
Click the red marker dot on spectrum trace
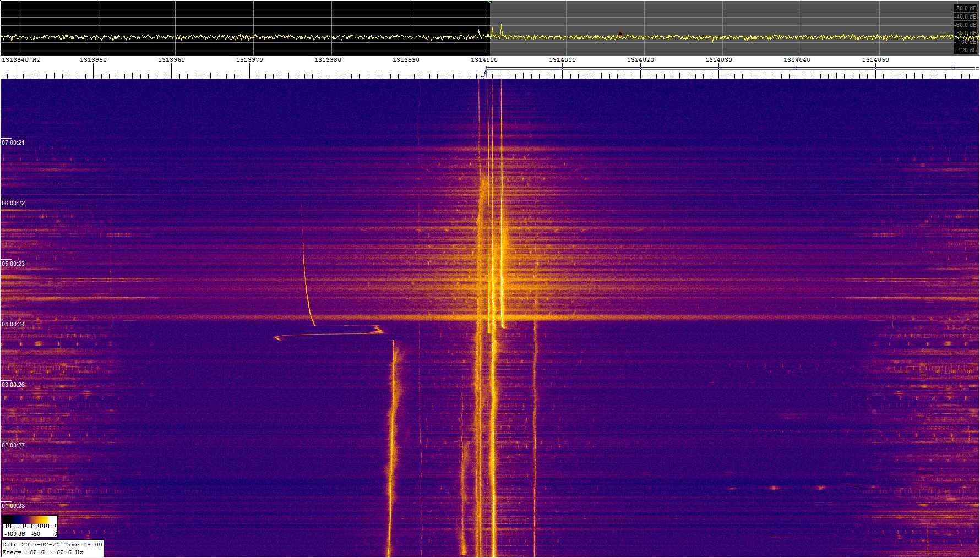click(620, 34)
